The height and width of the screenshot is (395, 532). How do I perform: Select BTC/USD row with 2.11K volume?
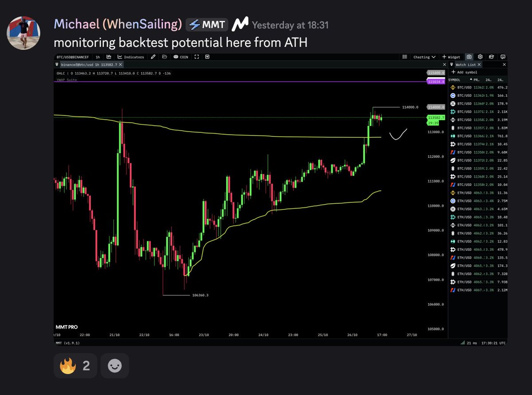click(478, 112)
